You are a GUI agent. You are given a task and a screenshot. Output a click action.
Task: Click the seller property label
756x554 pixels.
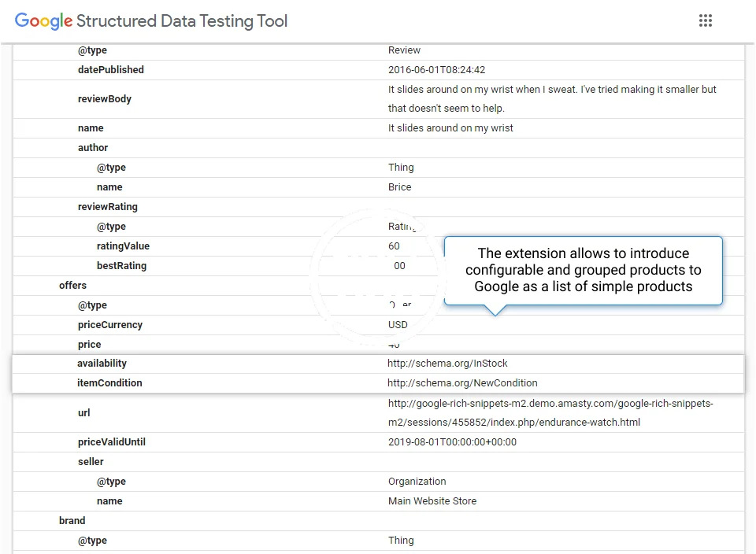click(91, 462)
